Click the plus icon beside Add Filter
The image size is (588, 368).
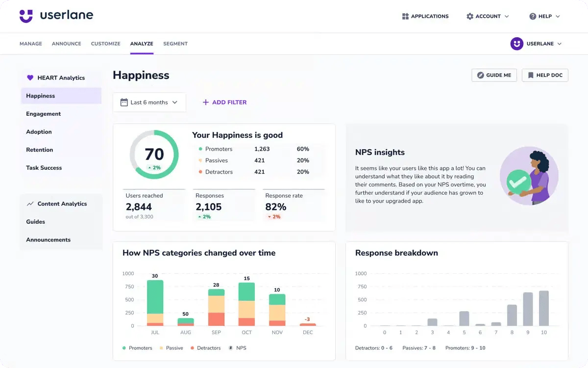coord(206,102)
